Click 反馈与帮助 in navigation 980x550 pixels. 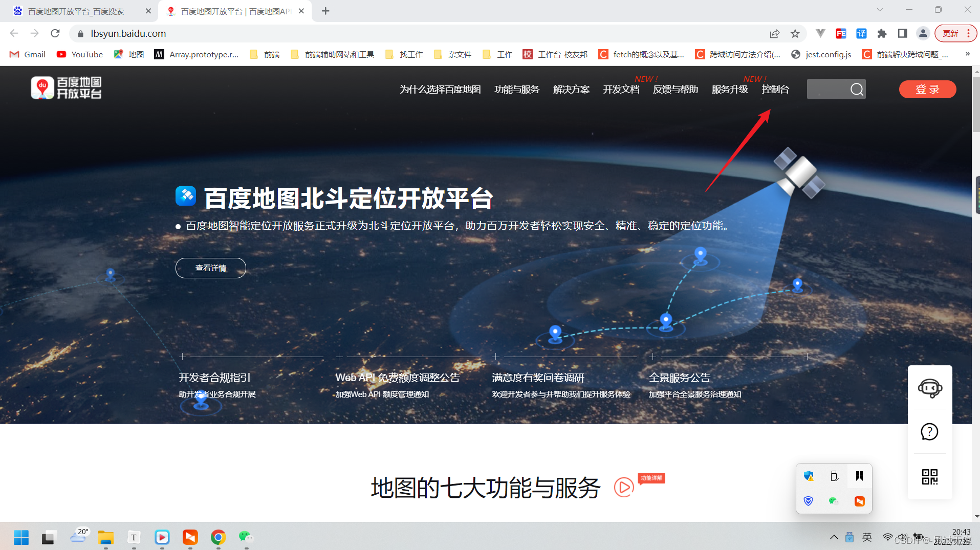[x=676, y=90]
